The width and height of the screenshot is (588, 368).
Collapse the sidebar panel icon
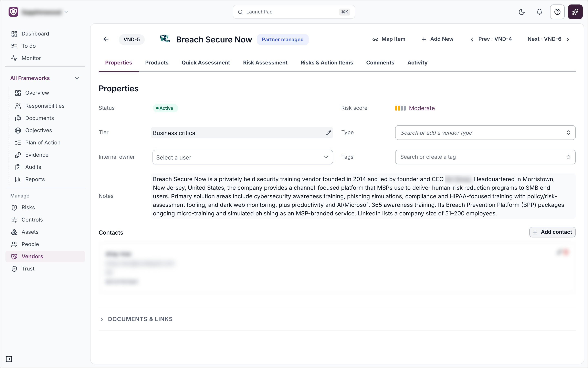click(9, 359)
